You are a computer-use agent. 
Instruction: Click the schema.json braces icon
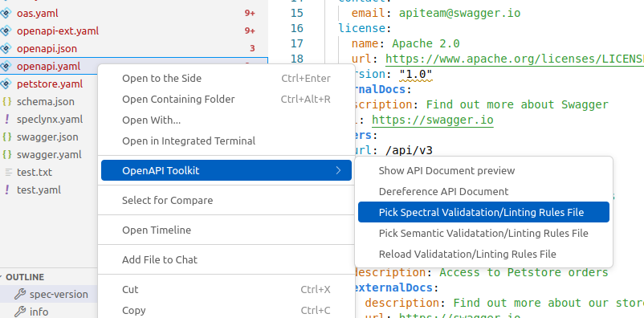point(6,102)
